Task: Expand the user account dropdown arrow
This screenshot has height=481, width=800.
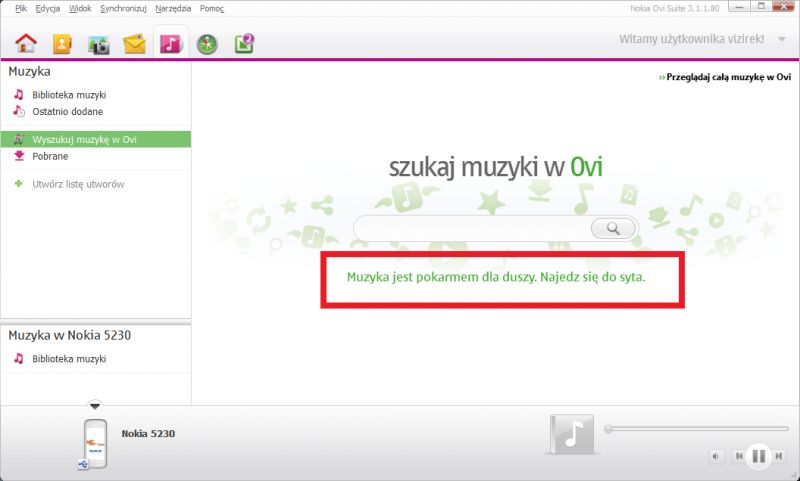Action: tap(781, 39)
